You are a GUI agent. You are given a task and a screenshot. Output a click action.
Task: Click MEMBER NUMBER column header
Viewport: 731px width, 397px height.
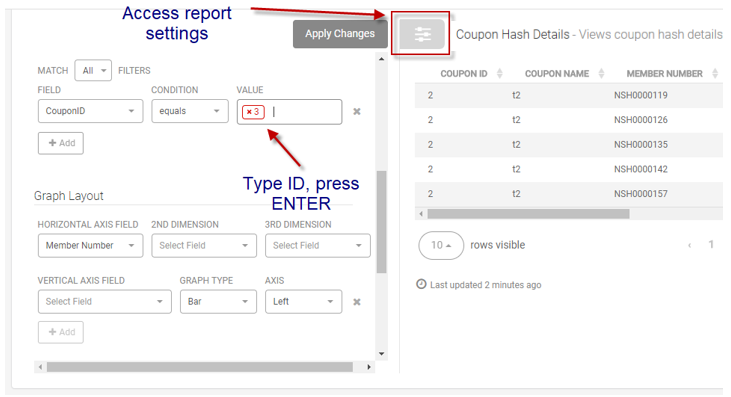[x=664, y=74]
